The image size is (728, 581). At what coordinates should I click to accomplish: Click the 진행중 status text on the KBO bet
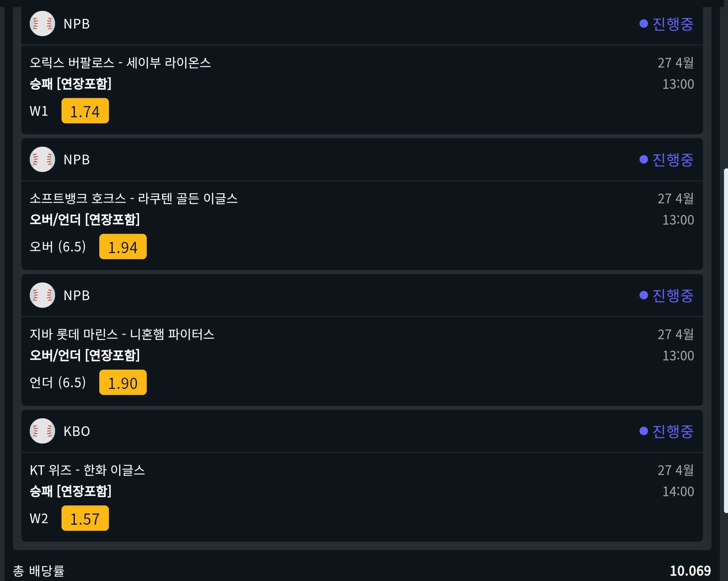tap(673, 431)
